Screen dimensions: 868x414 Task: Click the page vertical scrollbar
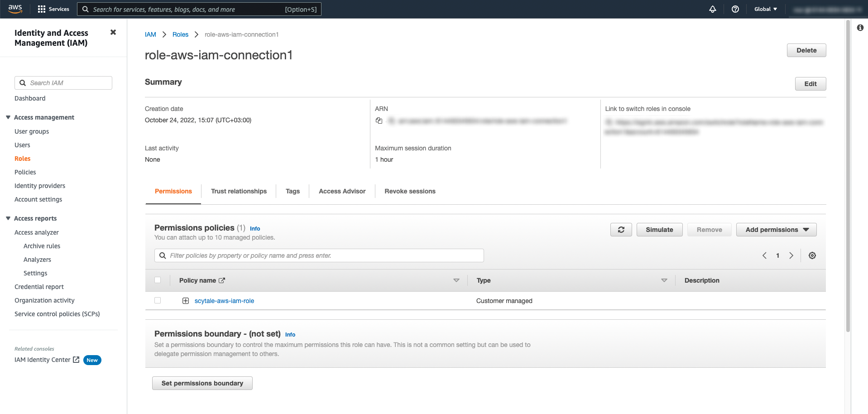pos(848,177)
